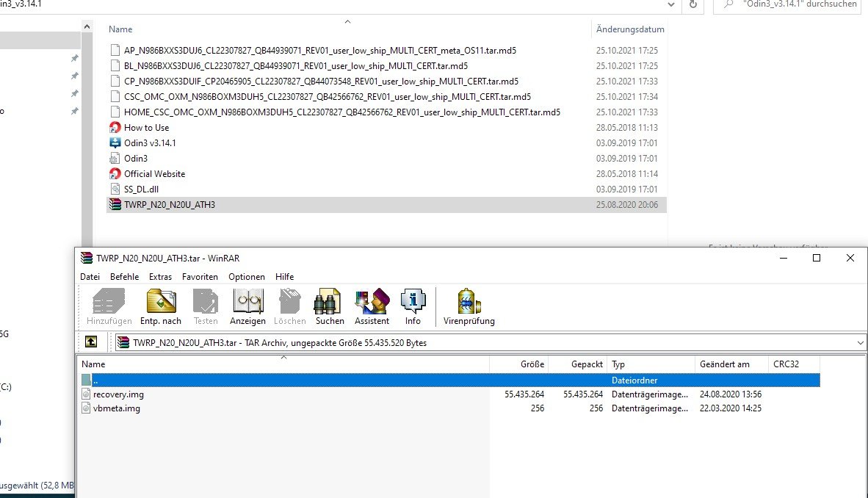Select AP_N986BXXS3DUJ6 tar.md5 file name

point(320,51)
